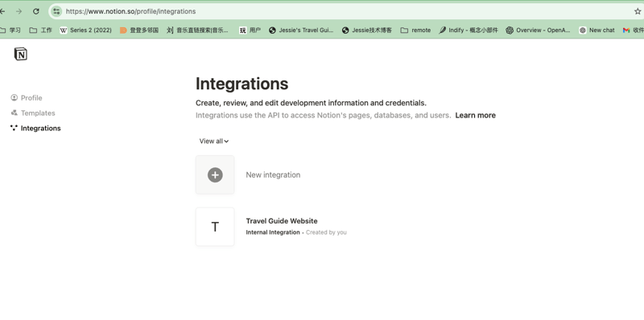Image resolution: width=644 pixels, height=320 pixels.
Task: Bookmark this page with the star icon
Action: 638,11
